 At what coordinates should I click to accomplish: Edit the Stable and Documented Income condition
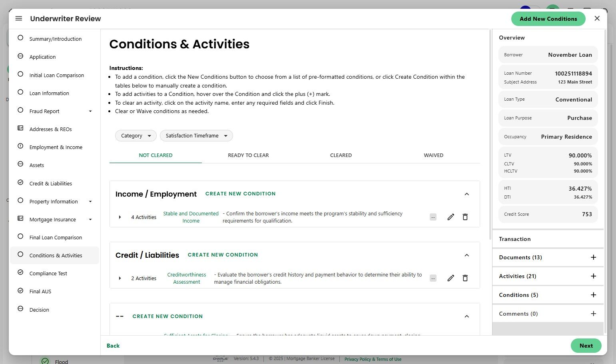(451, 217)
